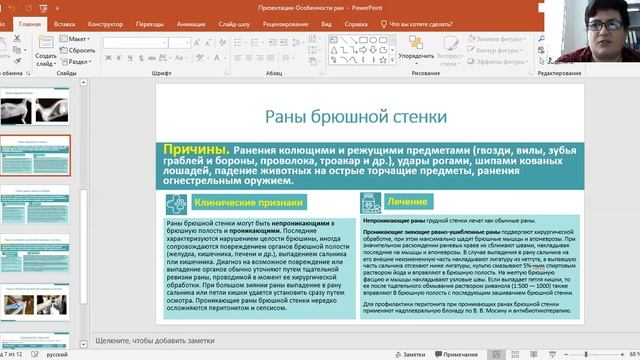Click the spell check icon in status bar
Viewport: 640px width, 360px height.
tap(35, 354)
